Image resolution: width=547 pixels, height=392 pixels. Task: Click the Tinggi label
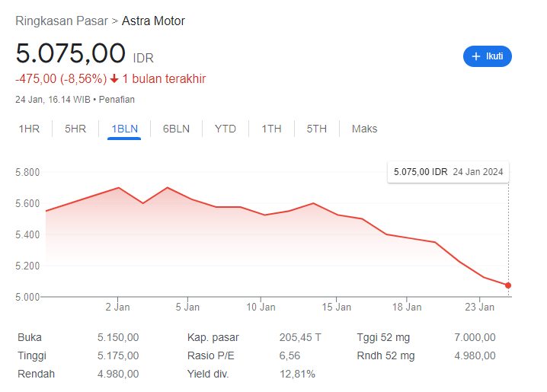tap(32, 355)
